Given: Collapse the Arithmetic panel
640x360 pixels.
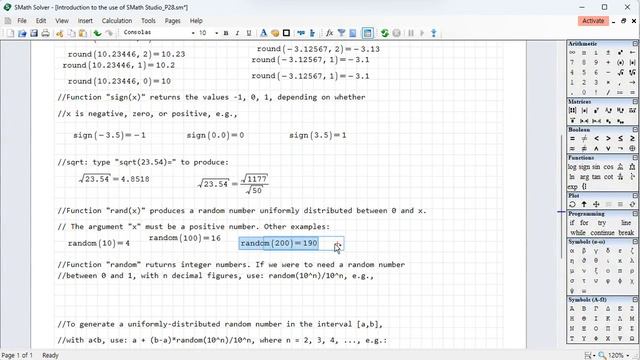Looking at the screenshot, I should click(635, 43).
